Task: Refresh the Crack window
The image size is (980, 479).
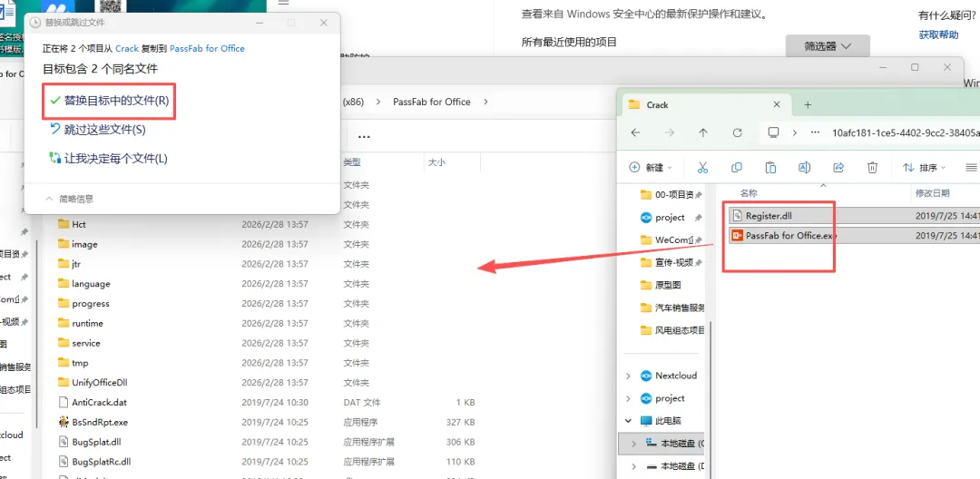Action: point(737,132)
